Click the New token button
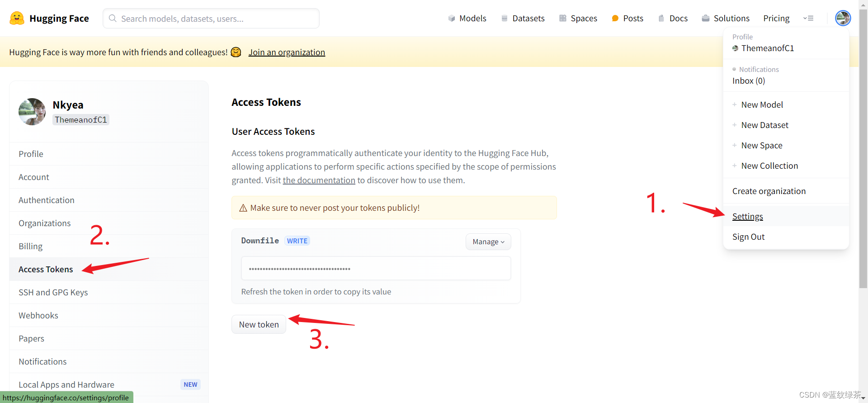868x403 pixels. pyautogui.click(x=259, y=324)
